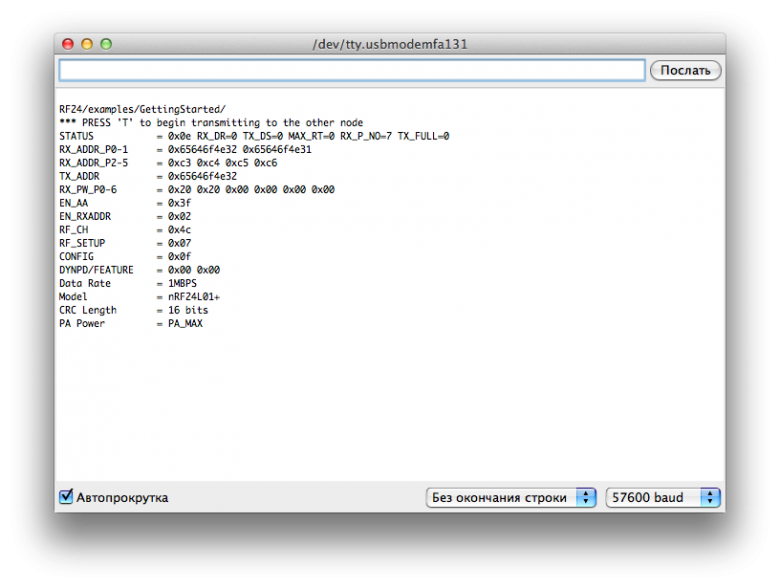The width and height of the screenshot is (780, 588).
Task: Click the RF_SETUP value 0x07
Action: 179,243
